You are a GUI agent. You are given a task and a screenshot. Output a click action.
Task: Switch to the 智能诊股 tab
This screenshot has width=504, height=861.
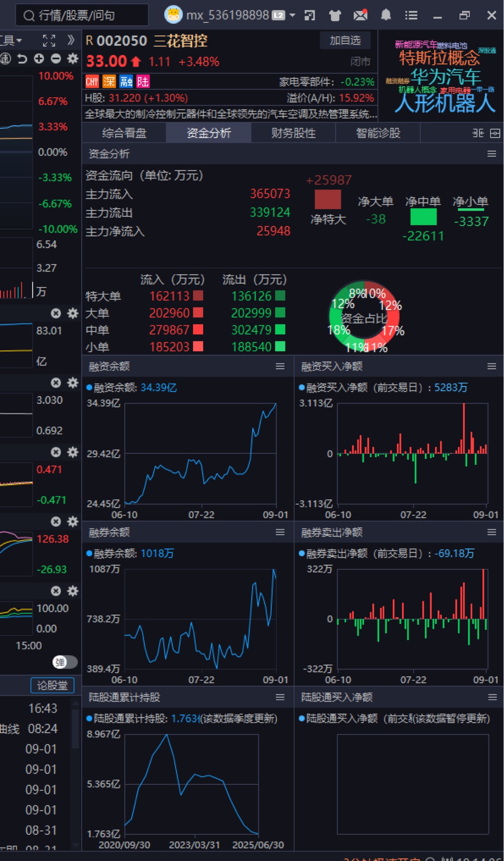tap(378, 133)
